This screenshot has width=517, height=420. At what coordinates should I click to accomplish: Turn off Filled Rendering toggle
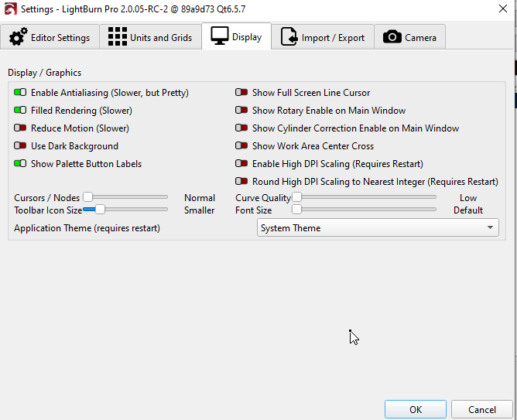pyautogui.click(x=20, y=111)
